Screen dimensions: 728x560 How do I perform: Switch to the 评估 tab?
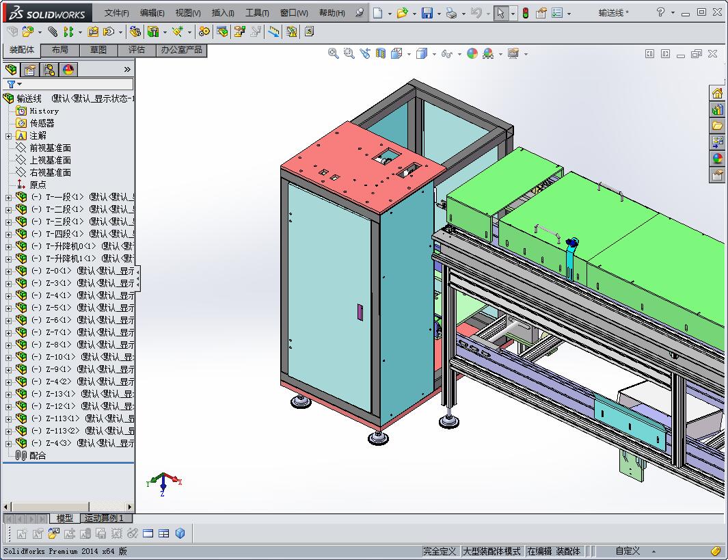click(x=136, y=50)
